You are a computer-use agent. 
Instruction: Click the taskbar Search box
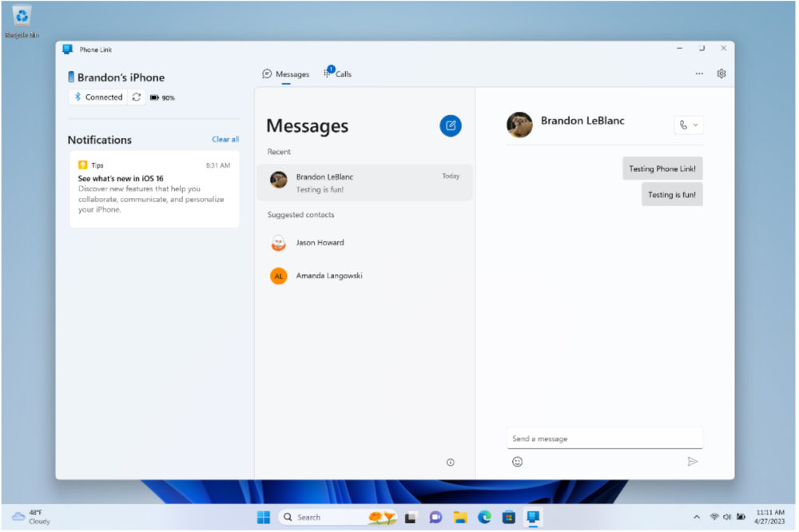tap(338, 518)
